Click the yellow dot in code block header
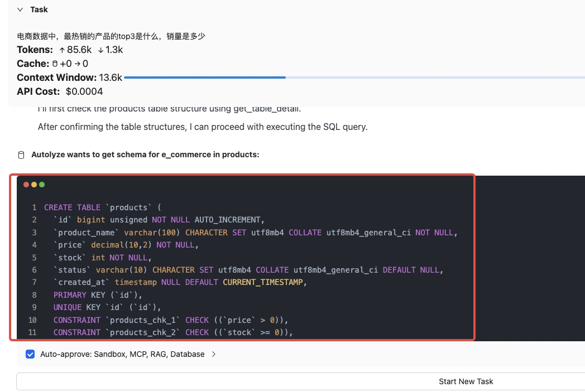Image resolution: width=585 pixels, height=392 pixels. (x=34, y=185)
